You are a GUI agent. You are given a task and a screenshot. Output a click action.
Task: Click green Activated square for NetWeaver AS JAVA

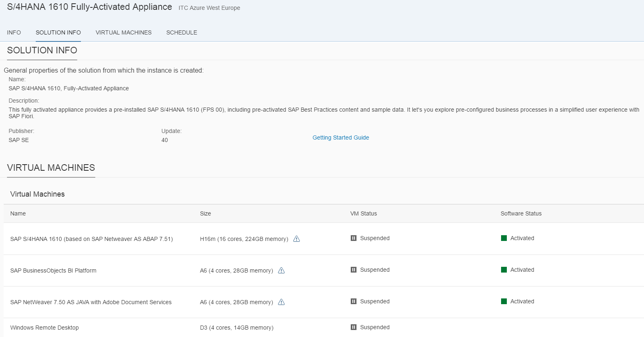pyautogui.click(x=504, y=301)
